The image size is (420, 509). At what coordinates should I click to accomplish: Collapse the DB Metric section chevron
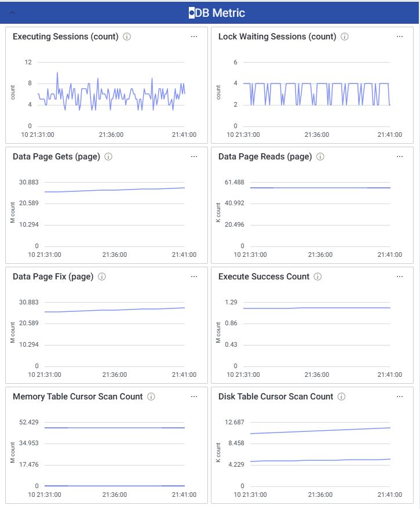click(13, 13)
